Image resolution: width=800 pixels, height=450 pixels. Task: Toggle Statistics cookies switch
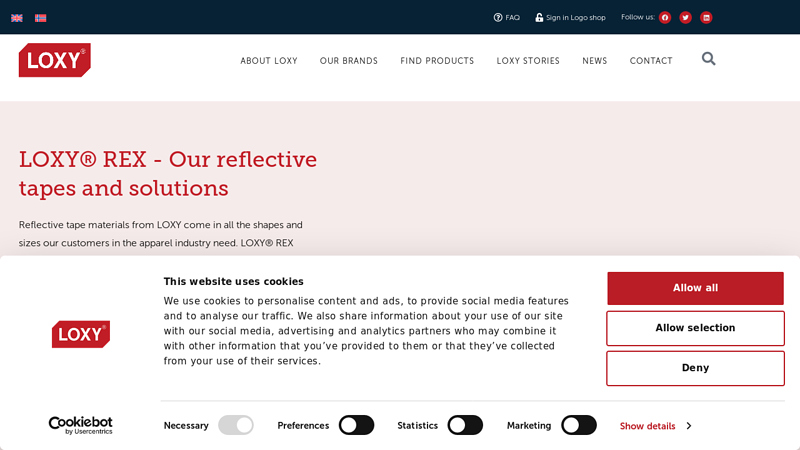click(x=465, y=425)
